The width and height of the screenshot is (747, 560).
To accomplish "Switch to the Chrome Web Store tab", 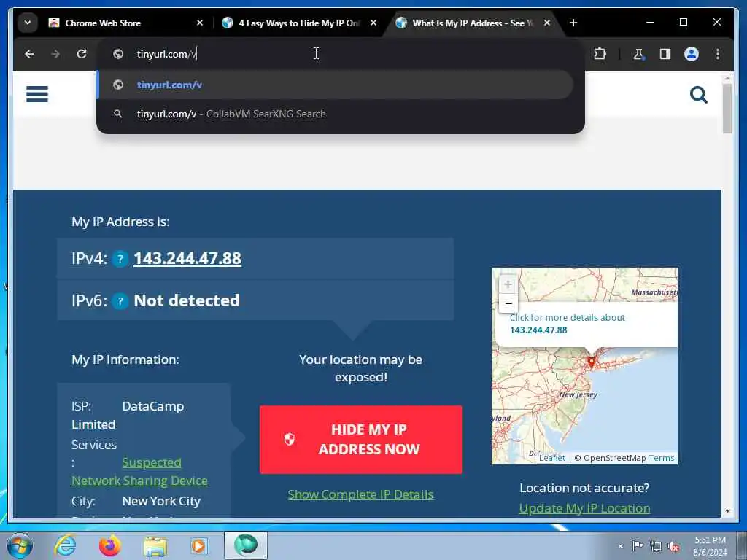I will tap(126, 23).
